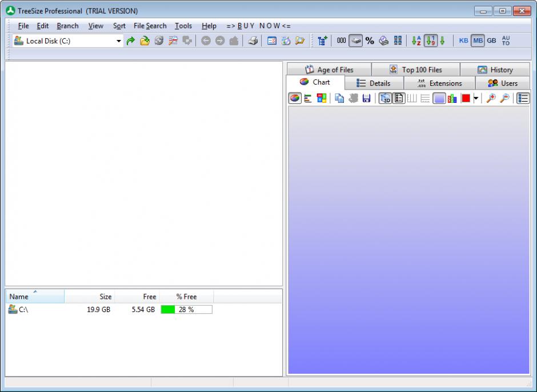537x392 pixels.
Task: Switch to the Age of Files tab
Action: point(329,70)
